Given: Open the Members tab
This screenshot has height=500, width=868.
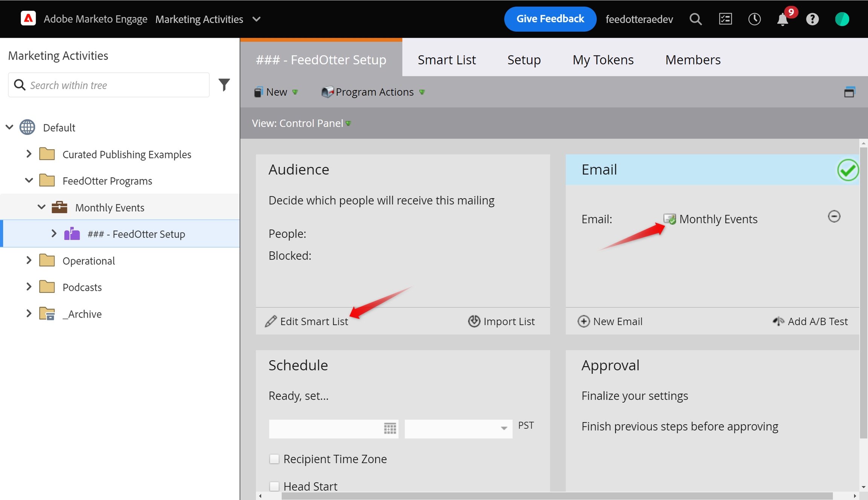Looking at the screenshot, I should pos(692,60).
